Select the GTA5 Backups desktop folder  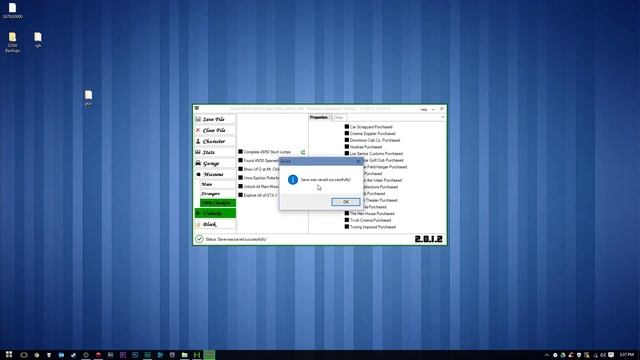click(13, 42)
